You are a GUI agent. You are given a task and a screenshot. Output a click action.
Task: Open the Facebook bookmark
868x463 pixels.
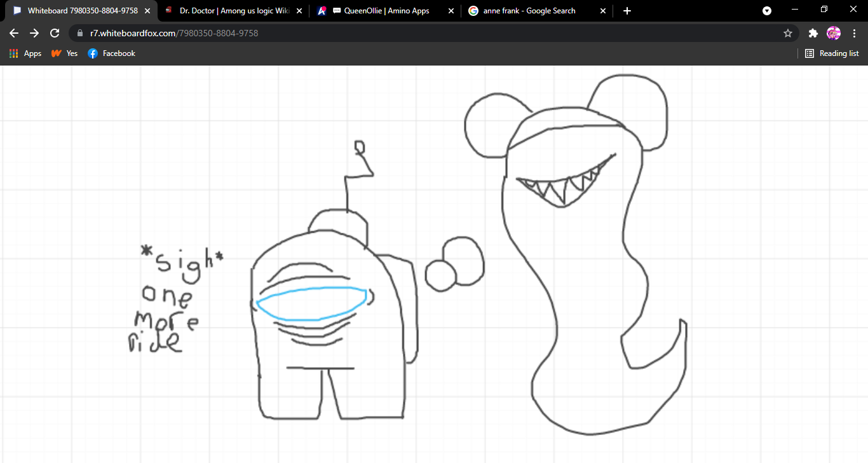[x=112, y=53]
